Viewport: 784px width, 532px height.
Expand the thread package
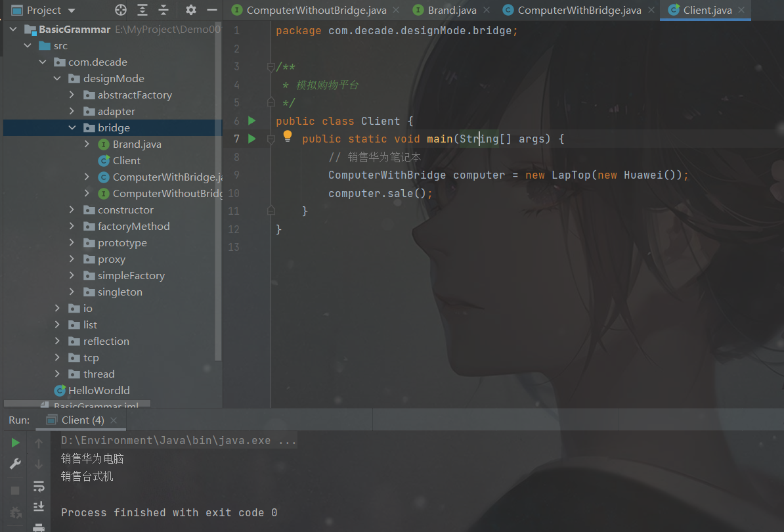coord(57,374)
